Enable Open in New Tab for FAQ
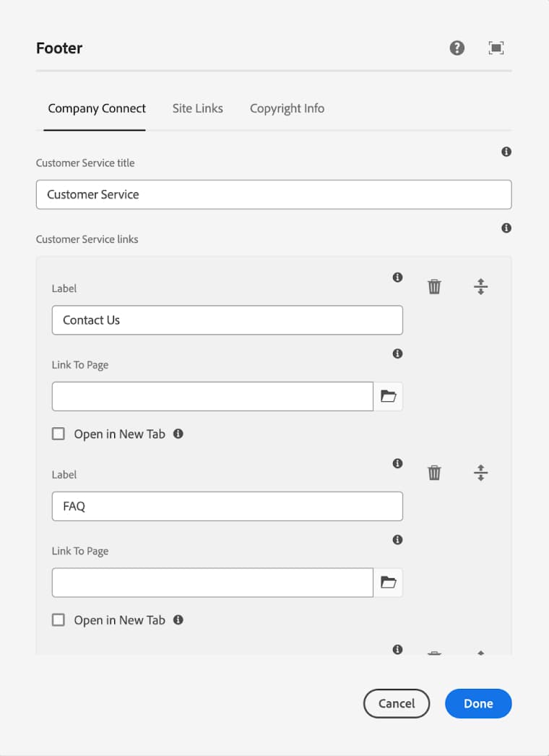549x756 pixels. (x=59, y=620)
